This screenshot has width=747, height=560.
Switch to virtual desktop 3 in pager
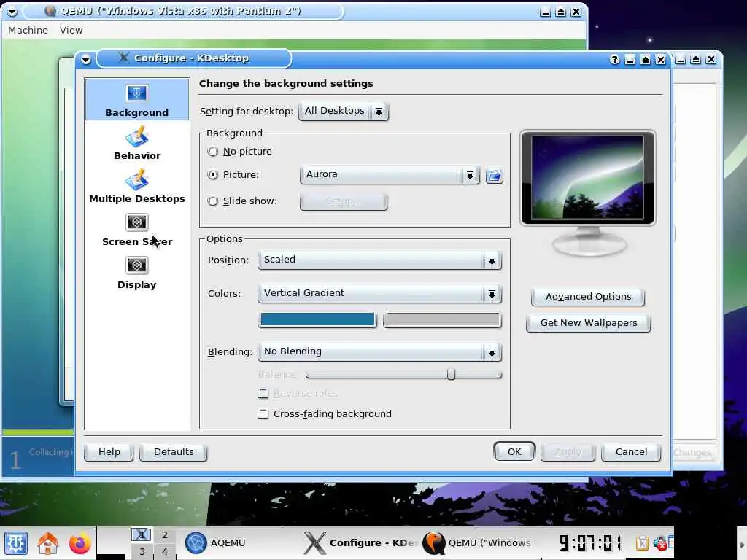click(x=142, y=551)
